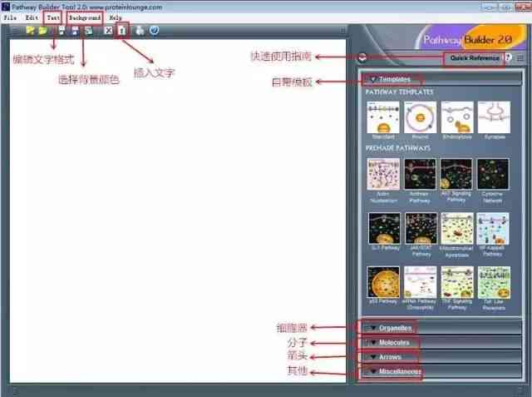Click the second blue Save As disk icon

[75, 31]
